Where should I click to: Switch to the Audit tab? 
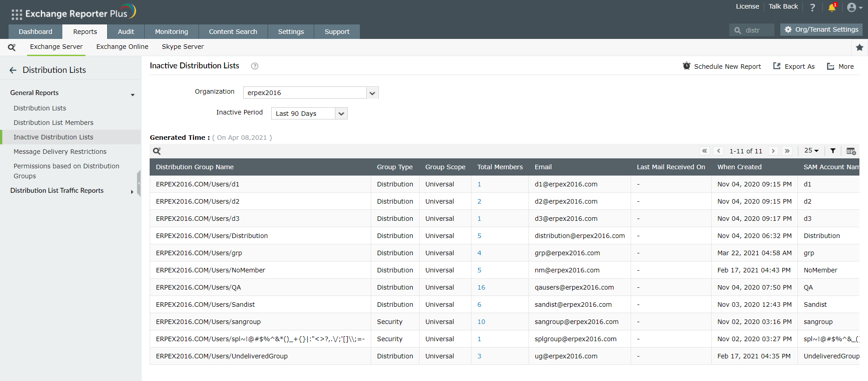point(126,32)
